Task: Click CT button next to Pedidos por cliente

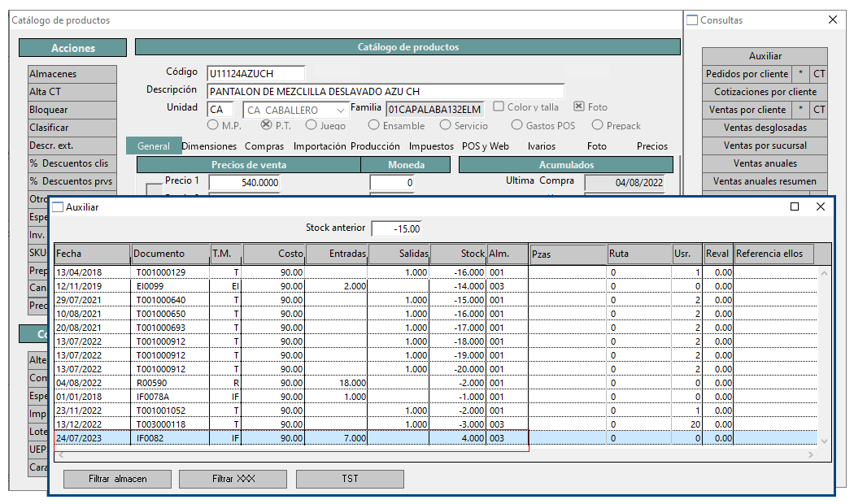Action: [819, 74]
